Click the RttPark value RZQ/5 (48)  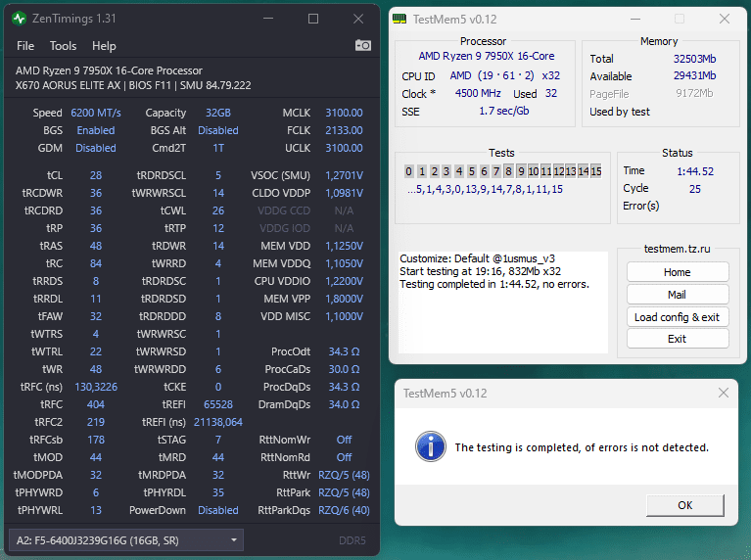[344, 492]
